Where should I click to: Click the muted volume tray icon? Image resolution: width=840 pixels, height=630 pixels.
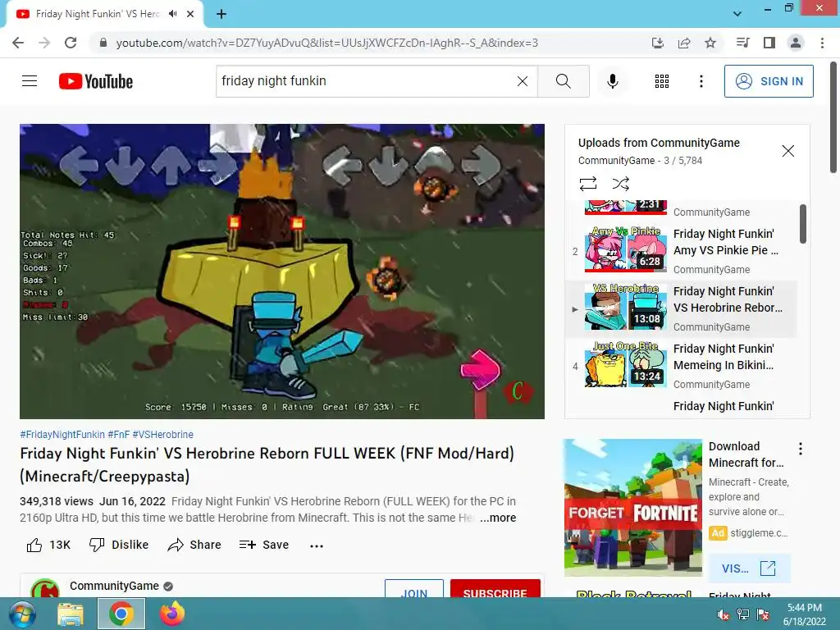pyautogui.click(x=723, y=614)
